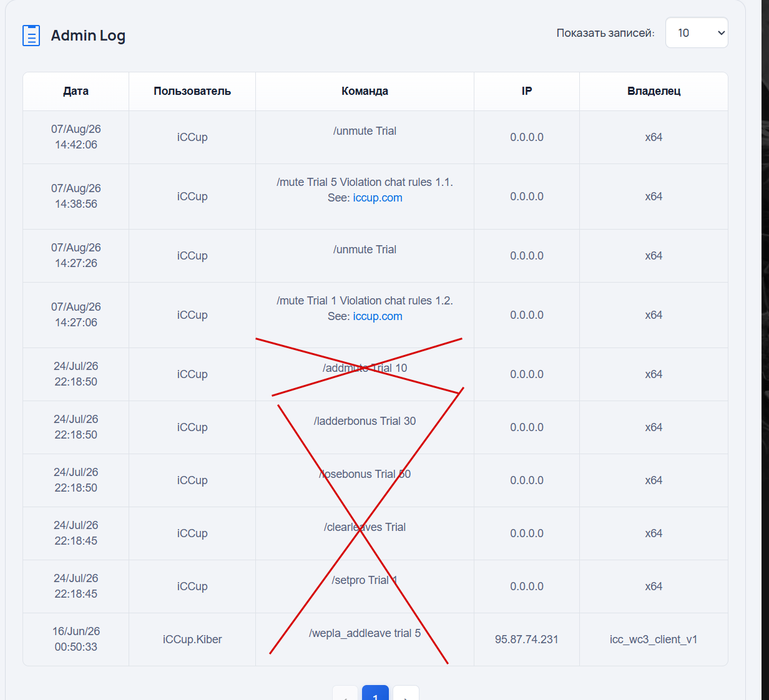
Task: Click the /setpro Trial 1 command
Action: coord(365,580)
